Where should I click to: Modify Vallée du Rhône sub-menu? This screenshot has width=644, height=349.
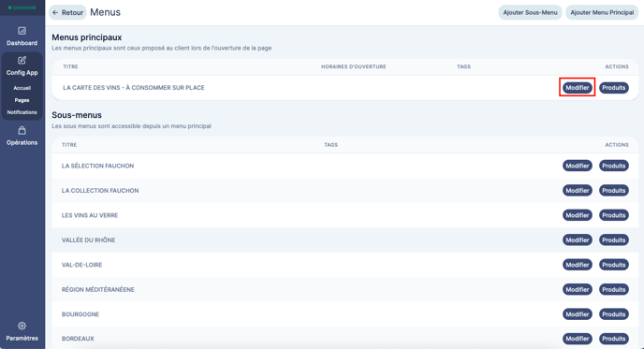click(577, 240)
